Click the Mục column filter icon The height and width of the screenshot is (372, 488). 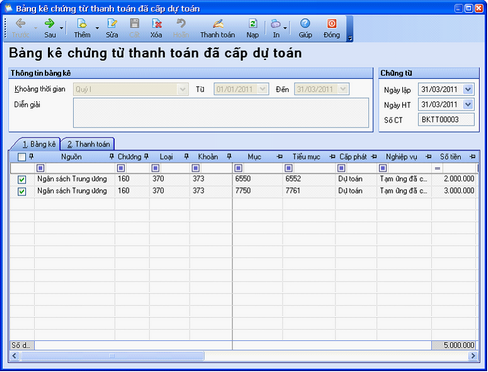pyautogui.click(x=238, y=168)
